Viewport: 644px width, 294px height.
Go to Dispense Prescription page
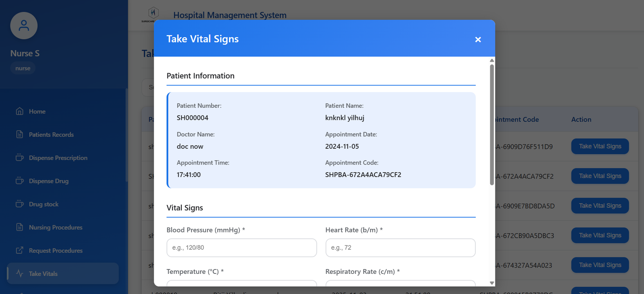pos(63,158)
